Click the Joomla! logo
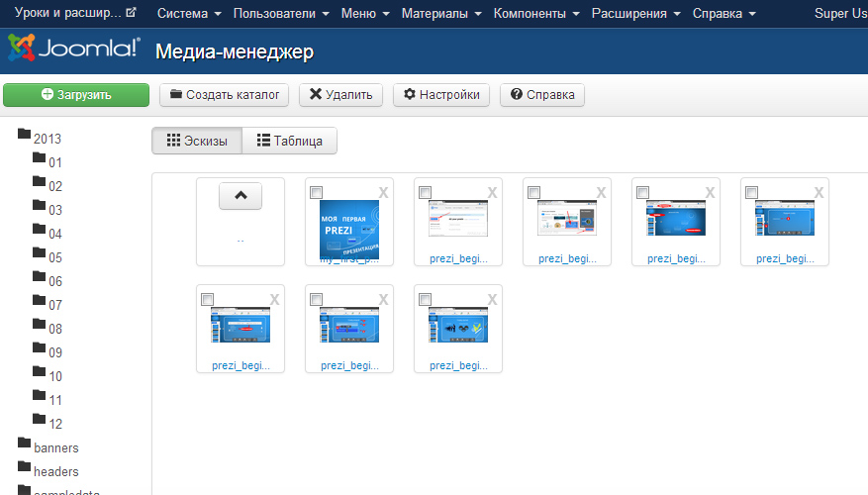The width and height of the screenshot is (868, 495). [74, 50]
